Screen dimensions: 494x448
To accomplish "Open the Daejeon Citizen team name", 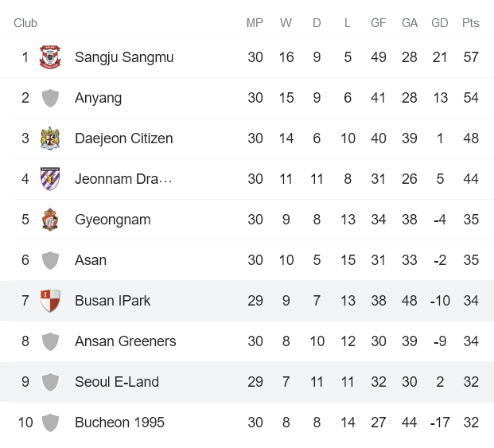I will click(x=123, y=138).
